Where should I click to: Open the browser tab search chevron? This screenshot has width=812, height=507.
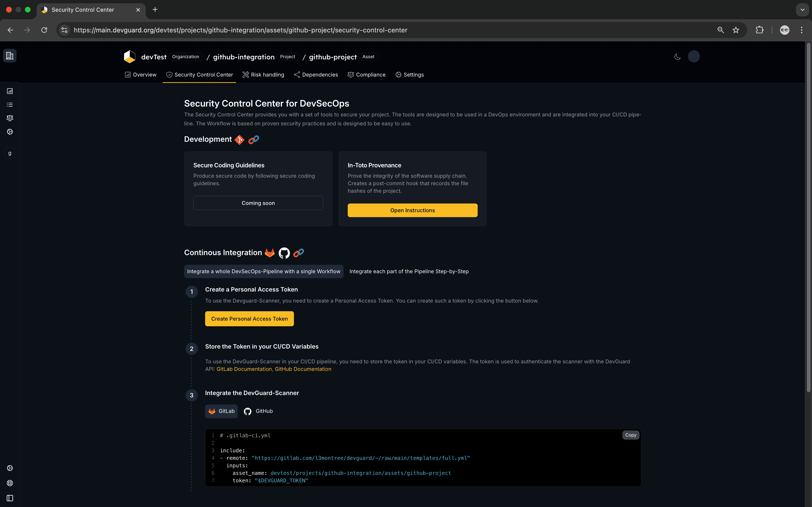click(x=802, y=10)
